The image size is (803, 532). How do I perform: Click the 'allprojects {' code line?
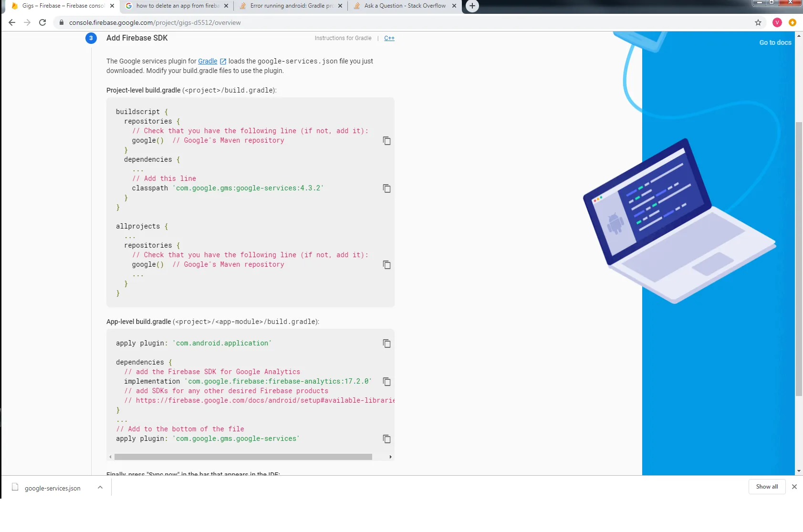[x=142, y=226]
